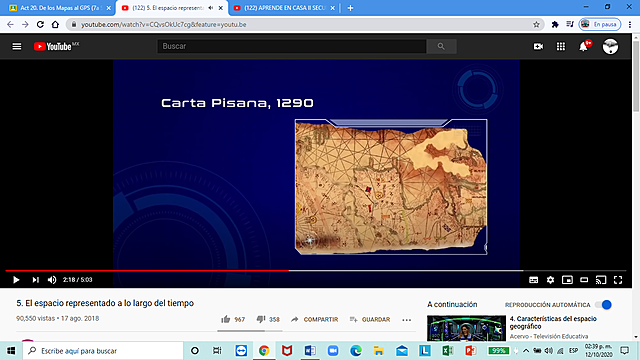Open the YouTube apps grid
Image resolution: width=640 pixels, height=360 pixels.
point(561,47)
